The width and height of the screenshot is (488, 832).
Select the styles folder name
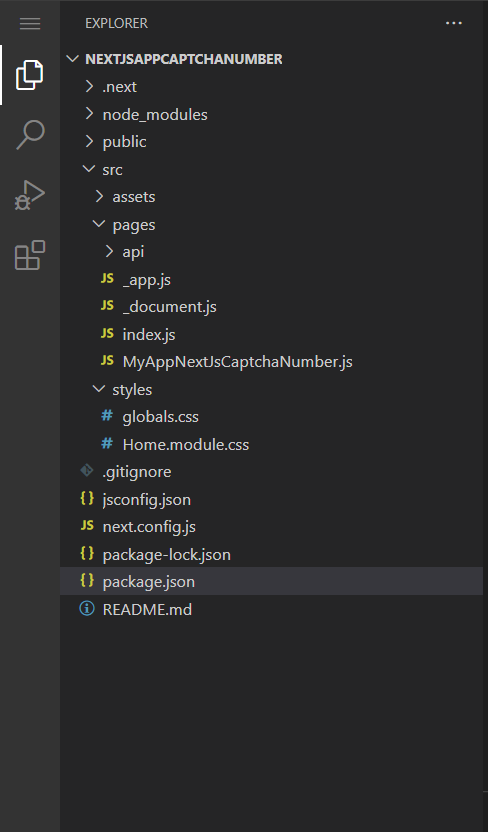[x=132, y=390]
